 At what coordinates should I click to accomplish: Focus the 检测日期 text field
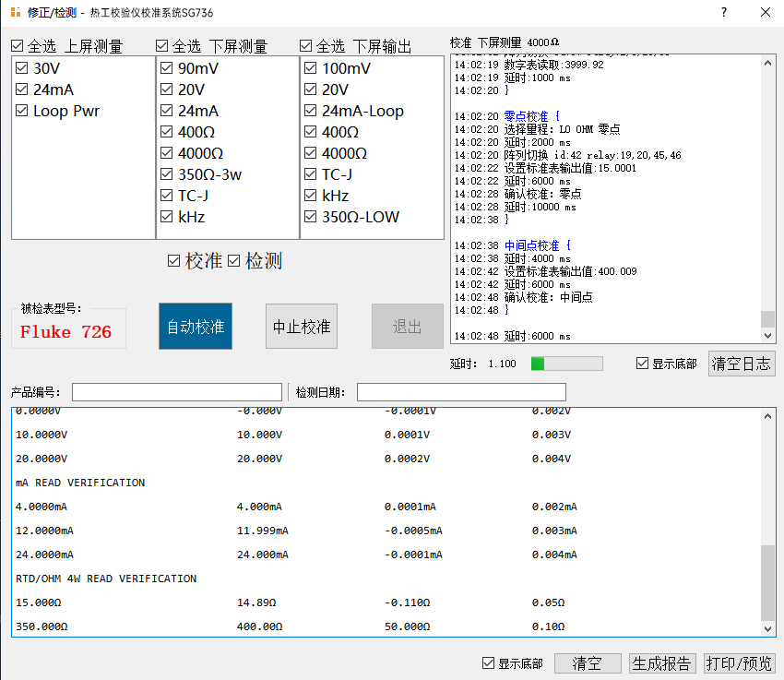(x=448, y=392)
